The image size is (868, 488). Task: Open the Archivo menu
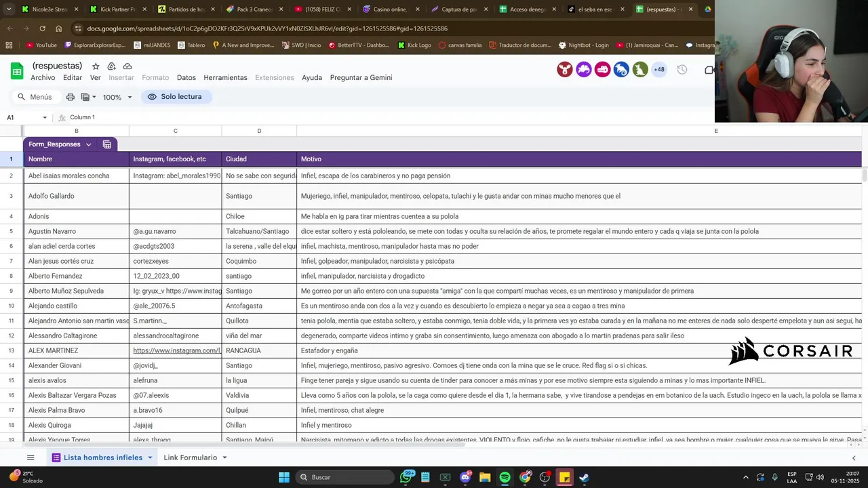[x=43, y=77]
